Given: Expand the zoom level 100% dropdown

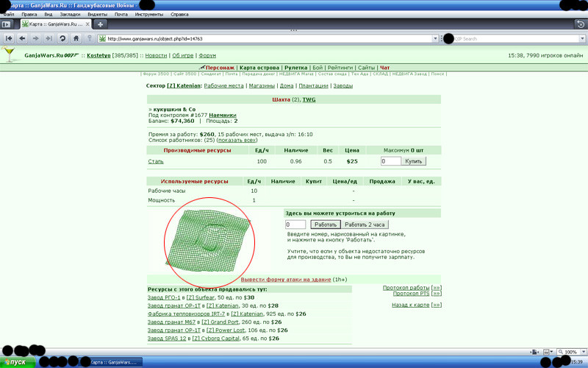Looking at the screenshot, I should (x=583, y=352).
